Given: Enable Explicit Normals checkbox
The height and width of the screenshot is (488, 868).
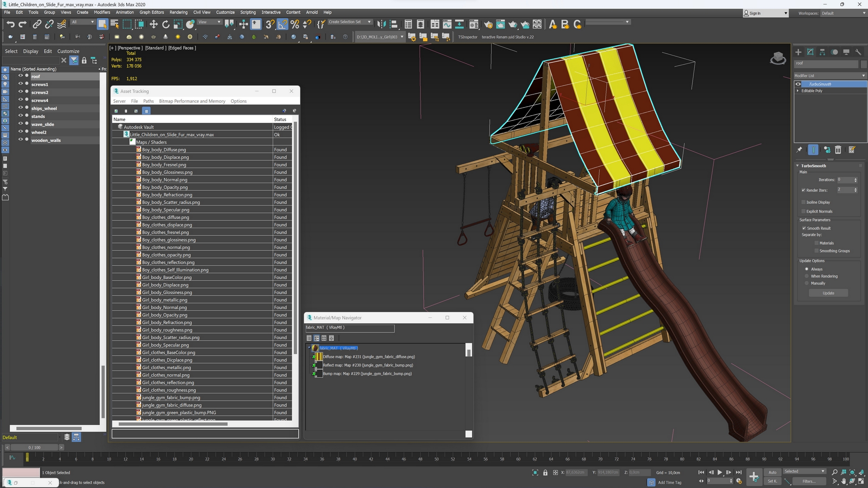Looking at the screenshot, I should point(803,211).
